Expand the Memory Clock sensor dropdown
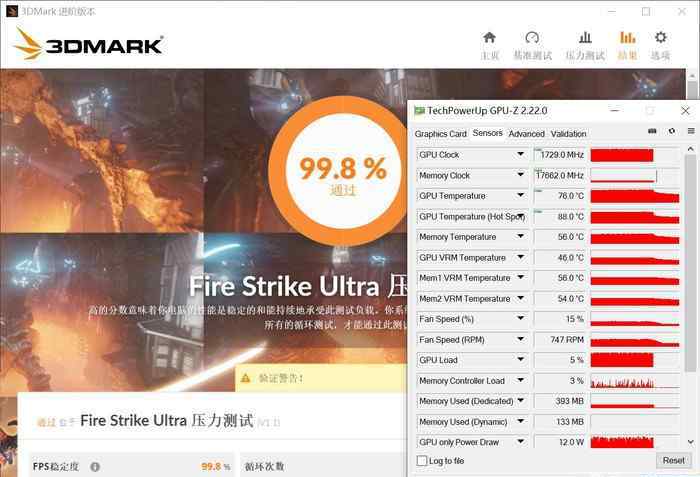The image size is (700, 477). click(x=521, y=175)
